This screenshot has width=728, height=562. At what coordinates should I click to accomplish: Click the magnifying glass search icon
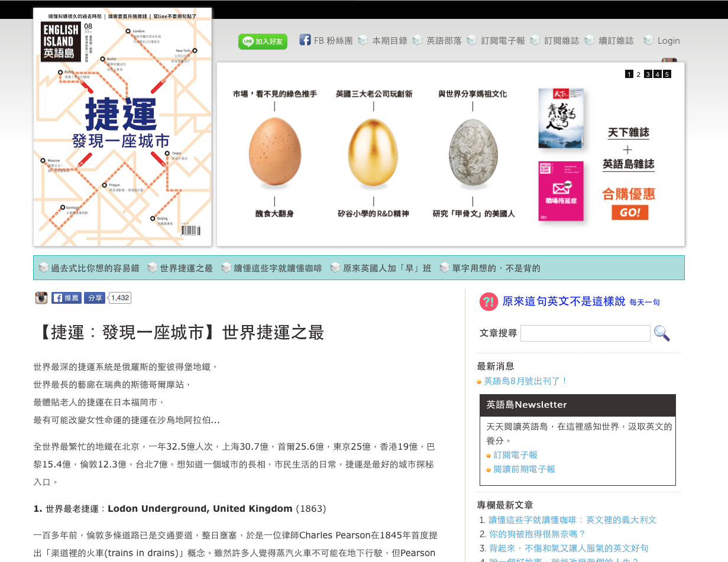click(x=662, y=333)
